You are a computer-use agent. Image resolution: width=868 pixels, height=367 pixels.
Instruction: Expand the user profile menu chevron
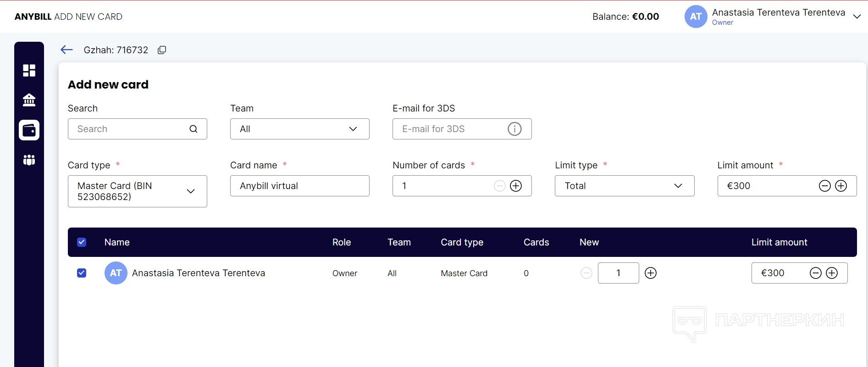tap(857, 17)
